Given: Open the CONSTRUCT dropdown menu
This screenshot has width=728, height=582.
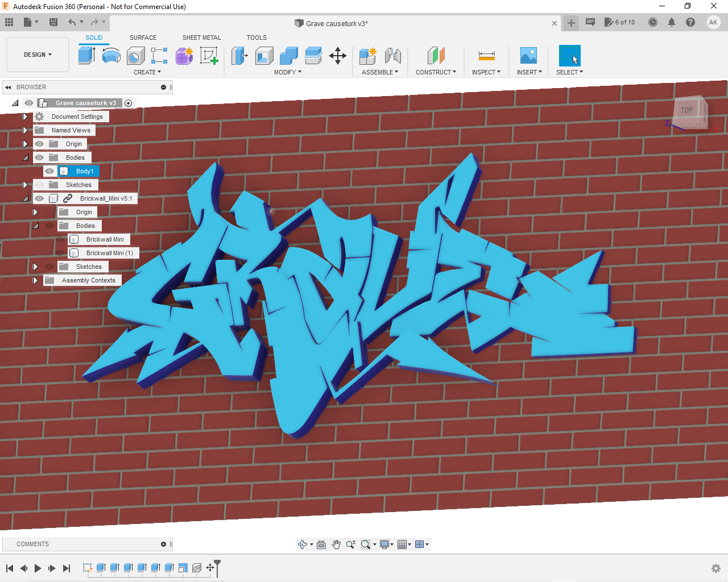Looking at the screenshot, I should click(436, 72).
